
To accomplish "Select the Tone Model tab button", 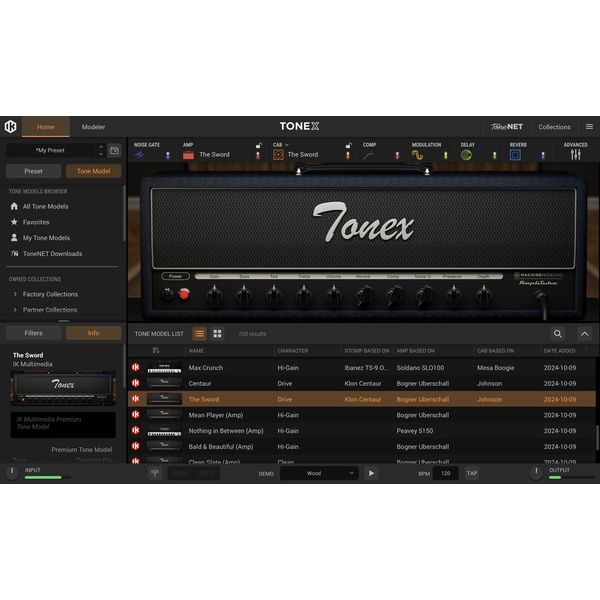I will click(93, 171).
